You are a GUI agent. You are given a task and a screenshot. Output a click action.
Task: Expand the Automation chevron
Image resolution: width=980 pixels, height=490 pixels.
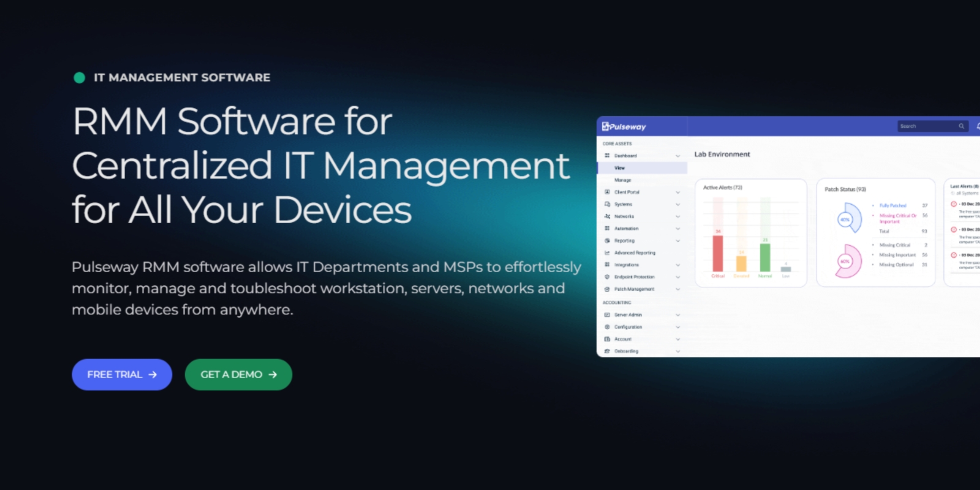(x=678, y=228)
